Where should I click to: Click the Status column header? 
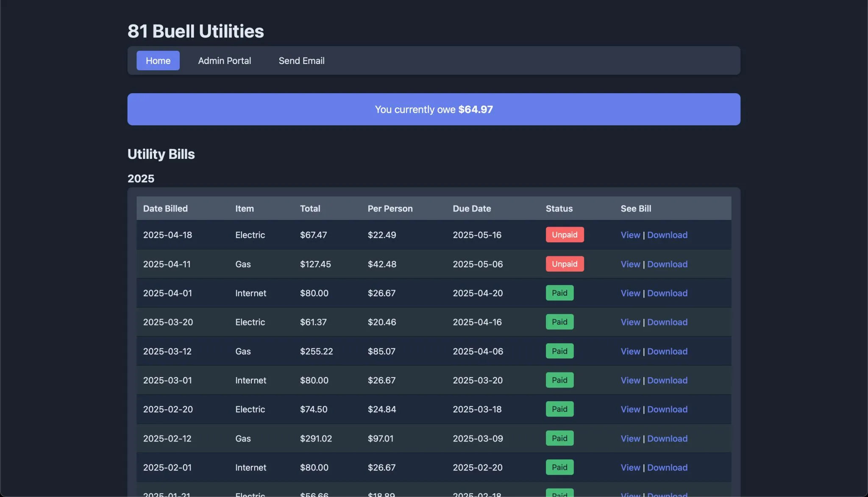pos(559,208)
